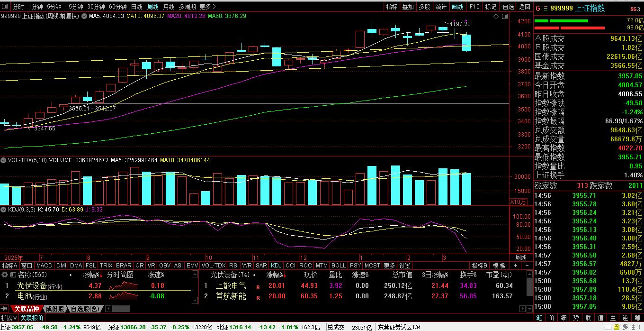644x331 pixels.
Task: Click the X10万 volume scale indicator
Action: point(518,202)
